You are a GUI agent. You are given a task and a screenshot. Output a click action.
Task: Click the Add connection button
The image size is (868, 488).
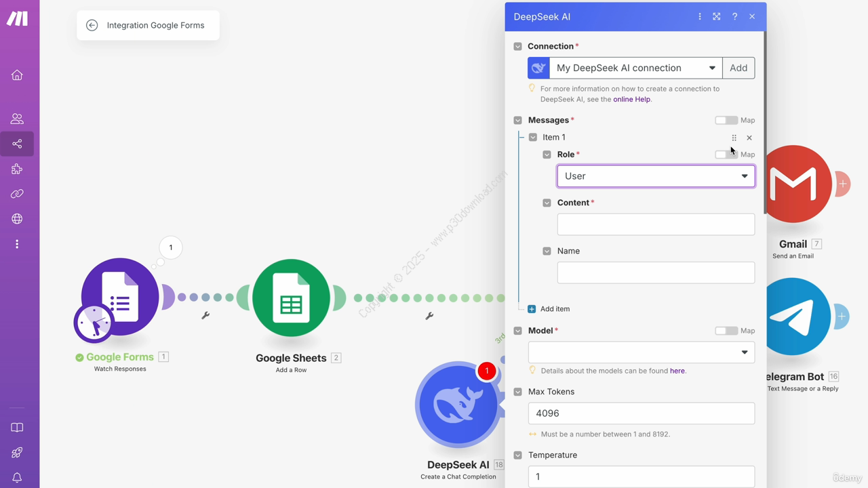coord(738,68)
